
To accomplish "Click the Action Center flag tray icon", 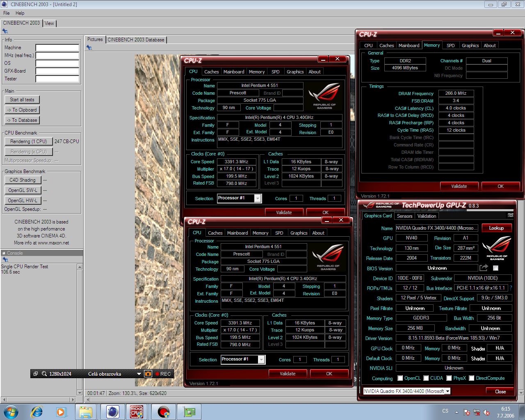I will click(x=467, y=413).
